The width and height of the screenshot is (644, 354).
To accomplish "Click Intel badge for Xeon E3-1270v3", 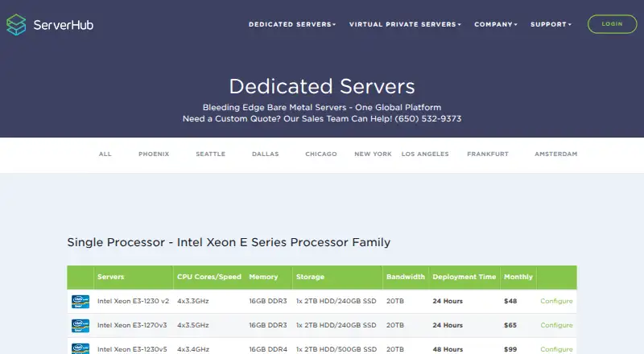I will (x=80, y=326).
